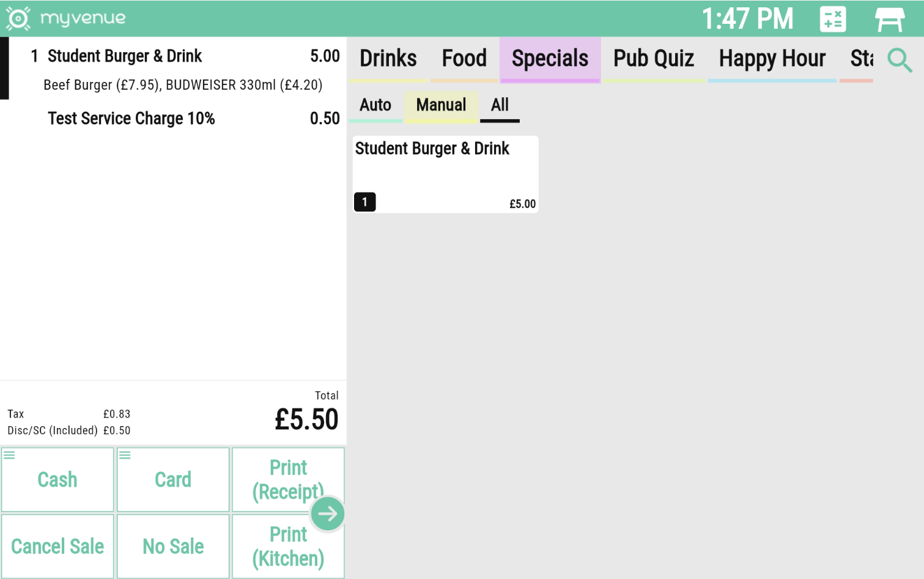The height and width of the screenshot is (579, 924).
Task: Add Student Burger & Drink product tile
Action: 445,174
